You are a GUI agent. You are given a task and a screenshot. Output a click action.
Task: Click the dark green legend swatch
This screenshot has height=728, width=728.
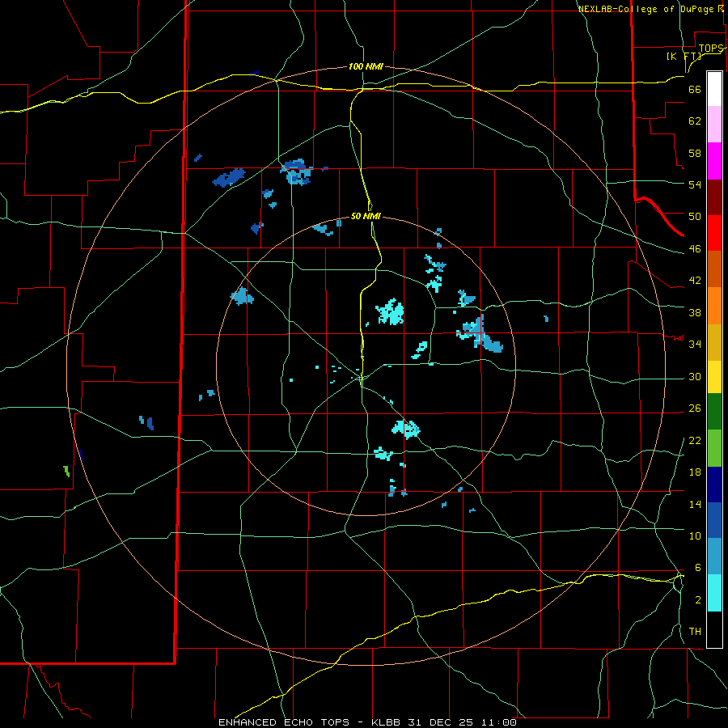point(714,411)
